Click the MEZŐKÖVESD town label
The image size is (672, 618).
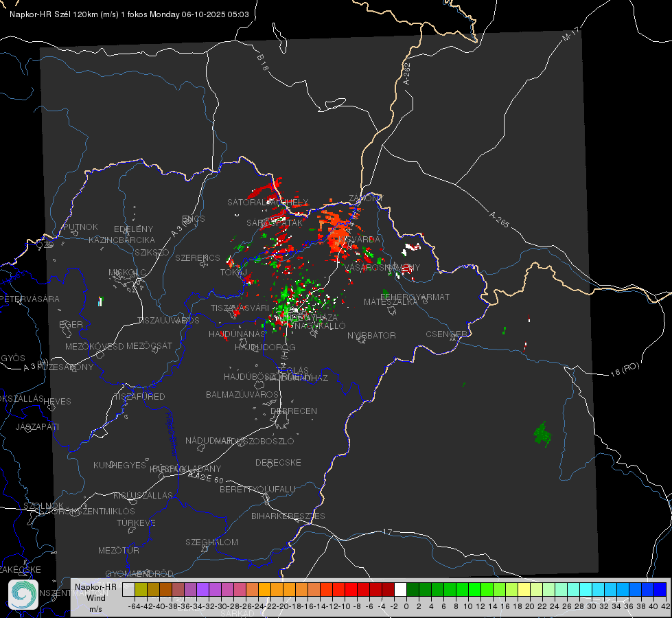(94, 346)
